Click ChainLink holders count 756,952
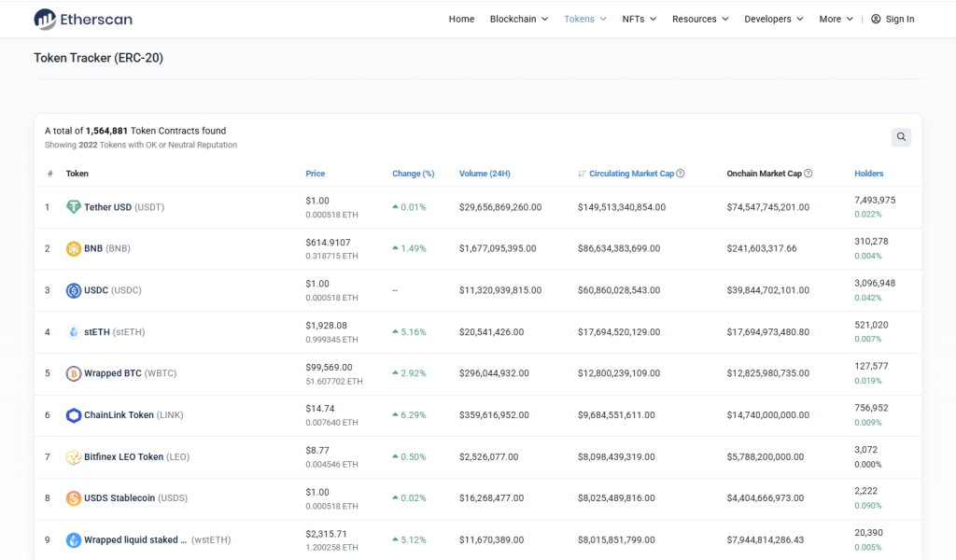 tap(871, 408)
